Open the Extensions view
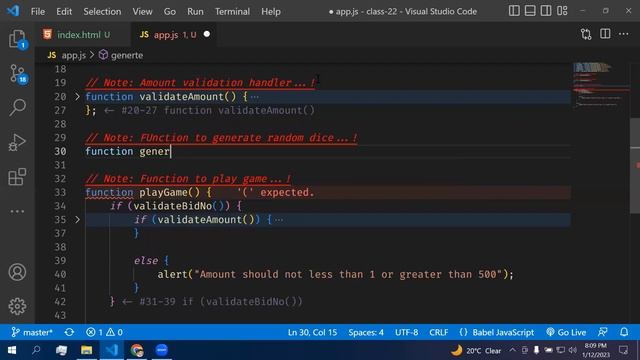The width and height of the screenshot is (640, 360). pos(17,177)
